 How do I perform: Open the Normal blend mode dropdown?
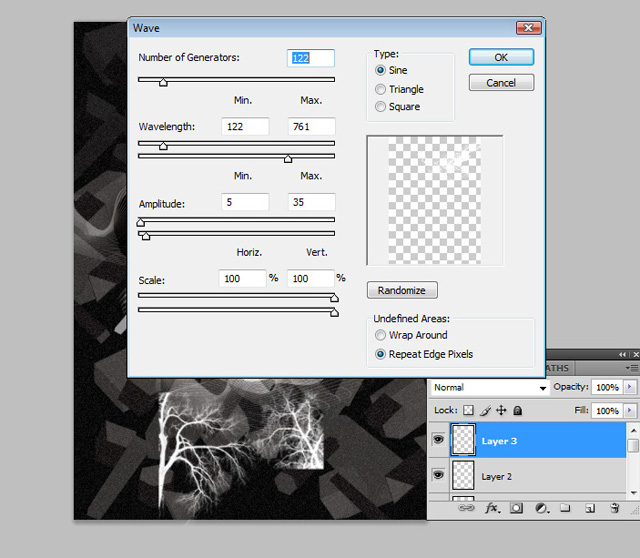click(490, 387)
